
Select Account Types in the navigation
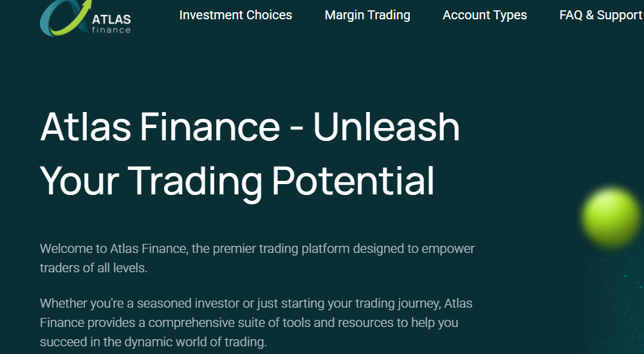(484, 15)
